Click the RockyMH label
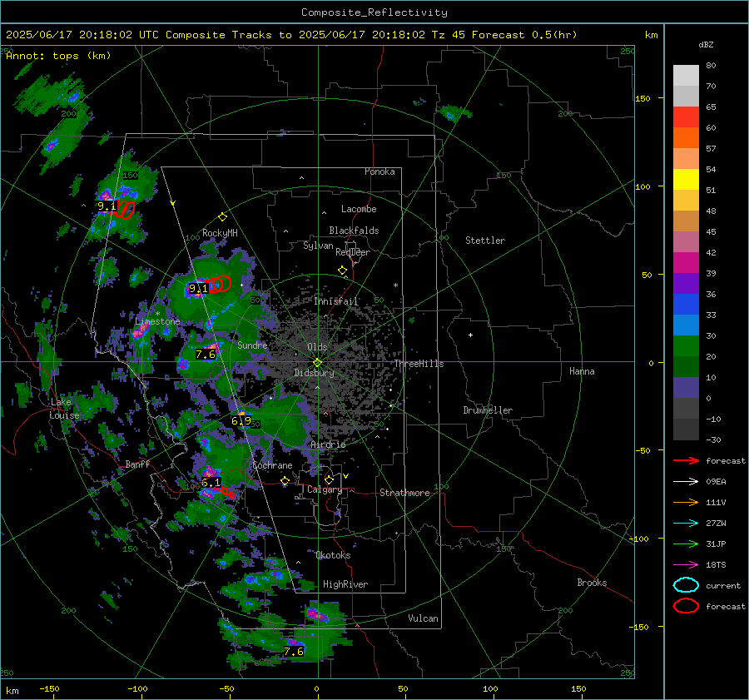 coord(220,233)
